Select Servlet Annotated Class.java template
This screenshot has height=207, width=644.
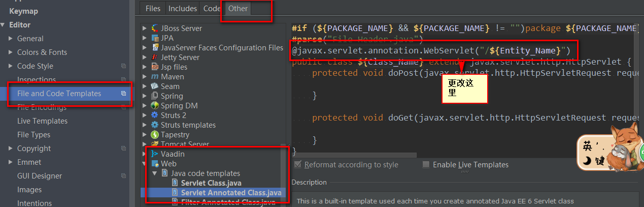(x=231, y=193)
